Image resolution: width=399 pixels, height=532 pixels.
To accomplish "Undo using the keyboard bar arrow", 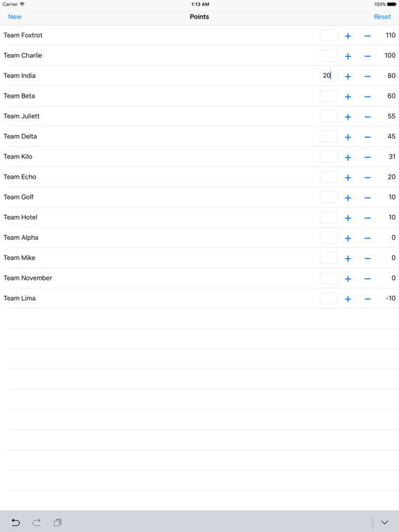I will point(16,522).
